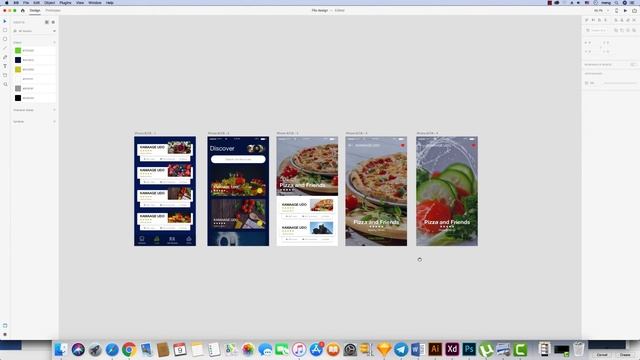The height and width of the screenshot is (360, 640).
Task: Open the Plugins menu
Action: pyautogui.click(x=65, y=2)
